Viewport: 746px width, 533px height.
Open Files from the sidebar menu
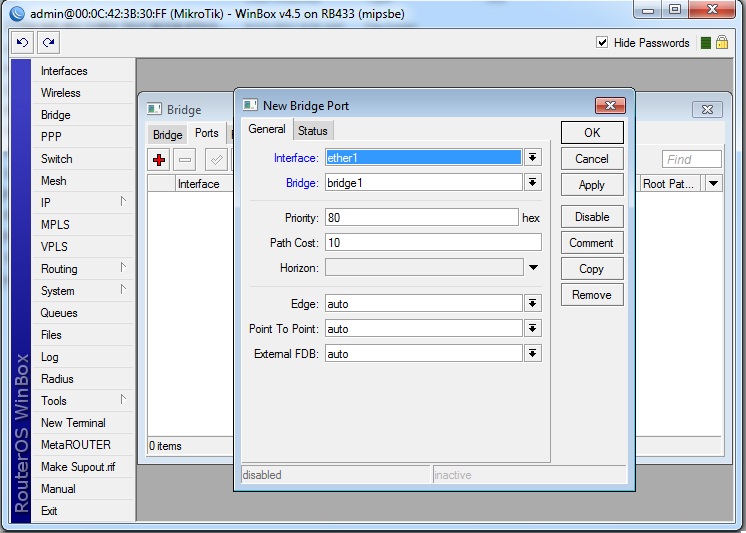(83, 335)
